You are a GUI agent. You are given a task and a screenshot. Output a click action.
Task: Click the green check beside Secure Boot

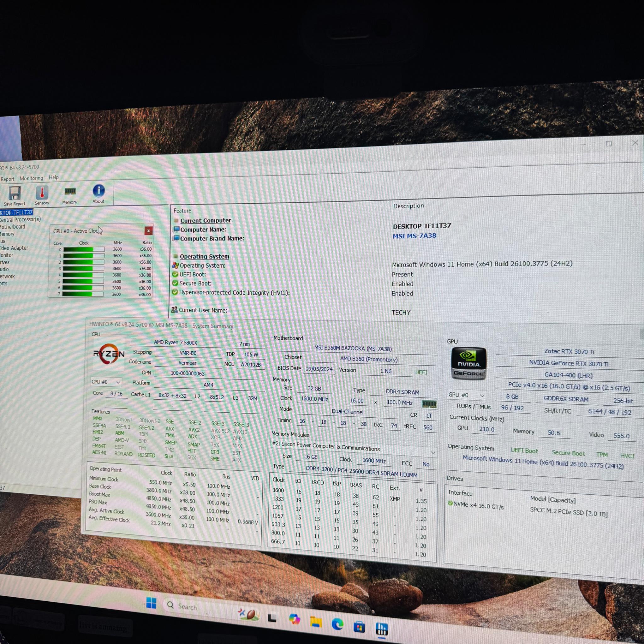(175, 283)
